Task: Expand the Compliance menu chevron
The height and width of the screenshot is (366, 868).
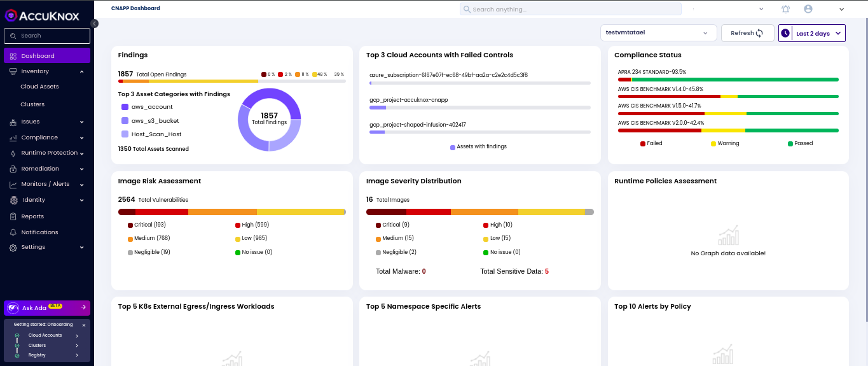Action: pos(81,138)
